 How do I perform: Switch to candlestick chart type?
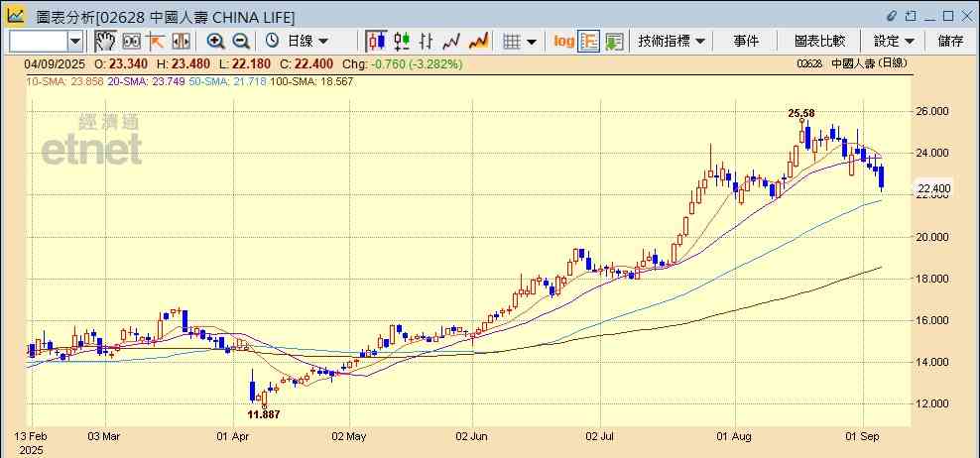coord(376,42)
